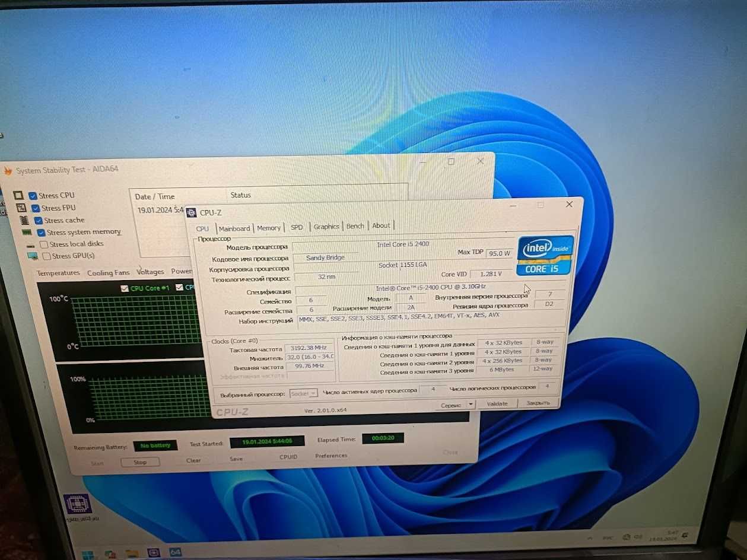The width and height of the screenshot is (747, 560).
Task: Switch to the Bench tab
Action: pos(355,226)
